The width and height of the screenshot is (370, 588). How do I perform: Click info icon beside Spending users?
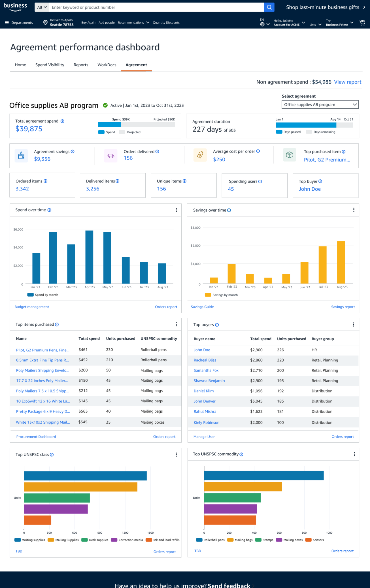pyautogui.click(x=260, y=181)
